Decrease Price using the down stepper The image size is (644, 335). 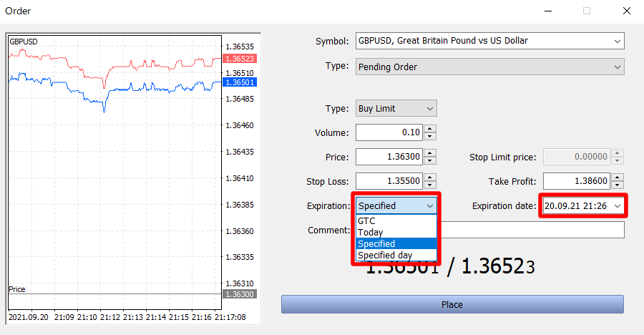click(429, 161)
